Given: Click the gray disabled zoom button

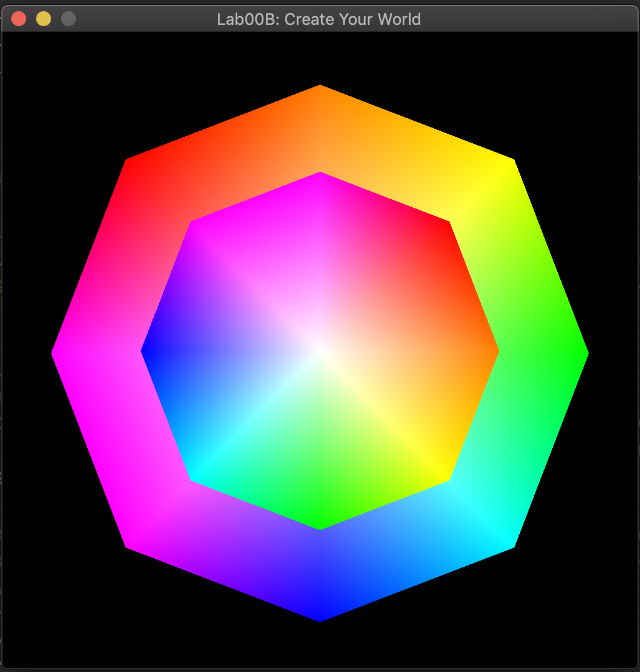Looking at the screenshot, I should pos(68,19).
